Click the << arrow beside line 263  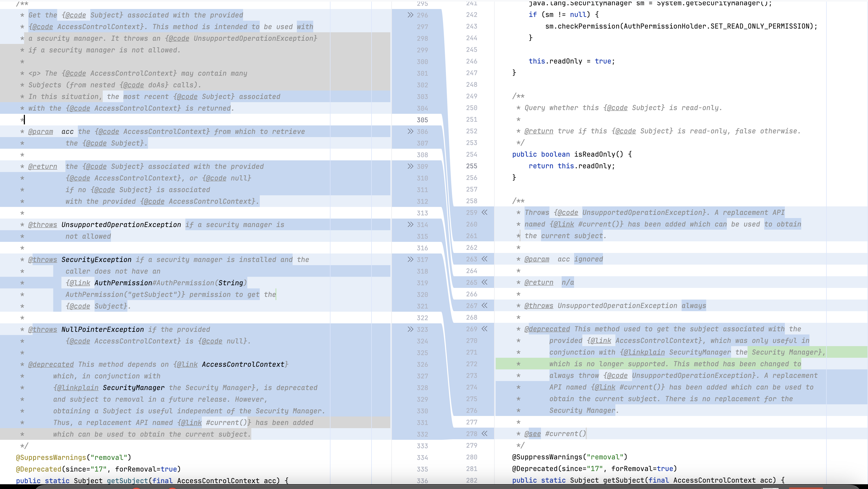(x=485, y=259)
